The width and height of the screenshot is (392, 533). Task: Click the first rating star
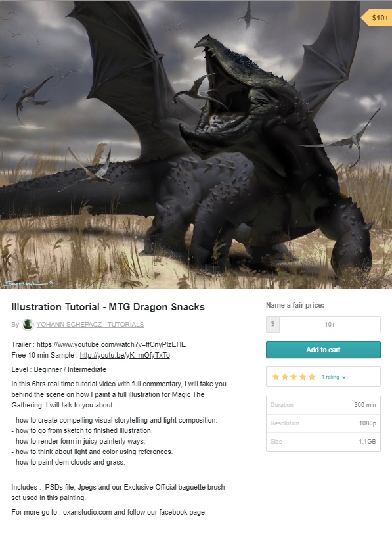click(276, 377)
